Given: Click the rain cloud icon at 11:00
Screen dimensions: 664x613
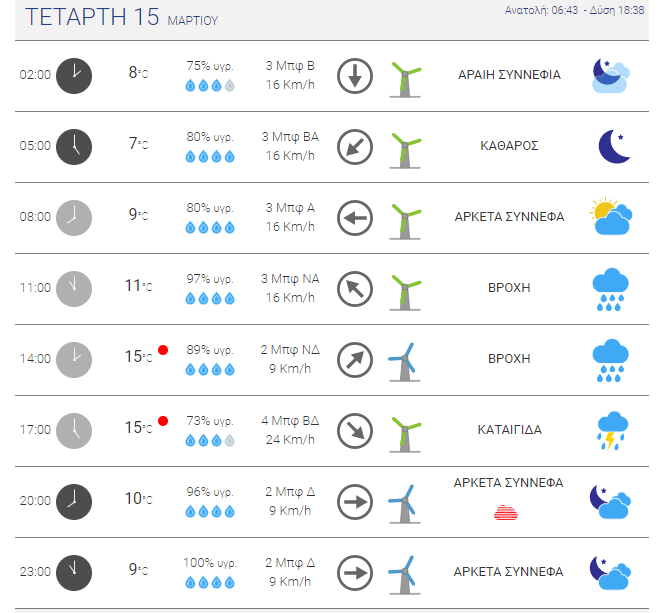Looking at the screenshot, I should coord(610,289).
